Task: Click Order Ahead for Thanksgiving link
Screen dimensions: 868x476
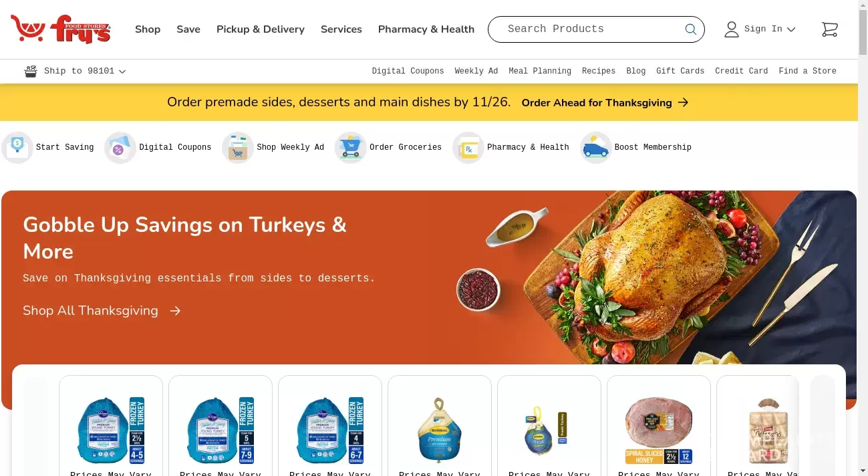Action: click(605, 102)
